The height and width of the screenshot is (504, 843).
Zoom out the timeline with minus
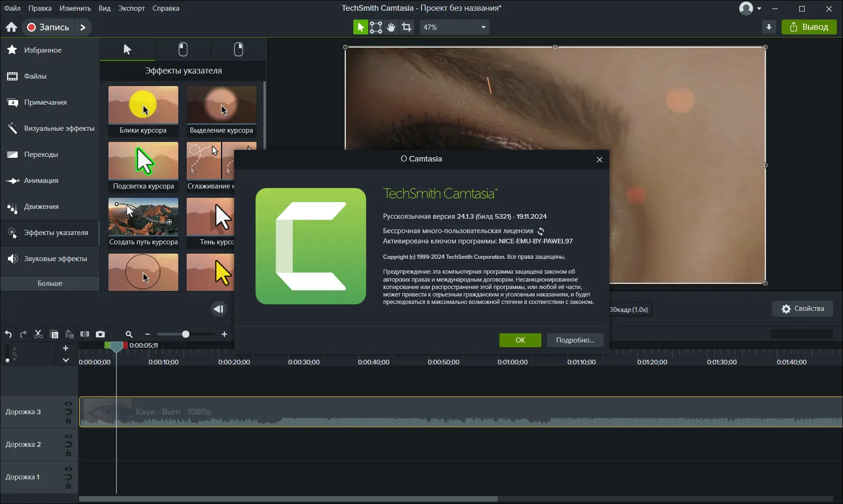pos(148,334)
